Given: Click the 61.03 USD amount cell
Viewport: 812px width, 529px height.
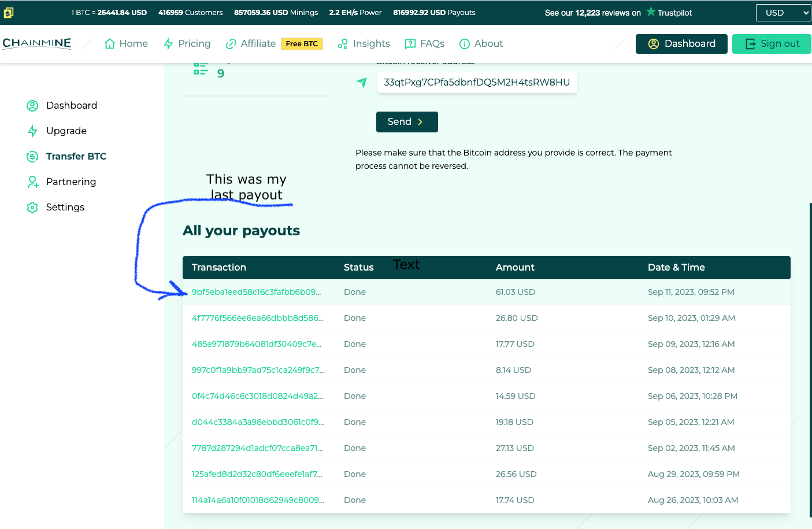Looking at the screenshot, I should point(516,293).
